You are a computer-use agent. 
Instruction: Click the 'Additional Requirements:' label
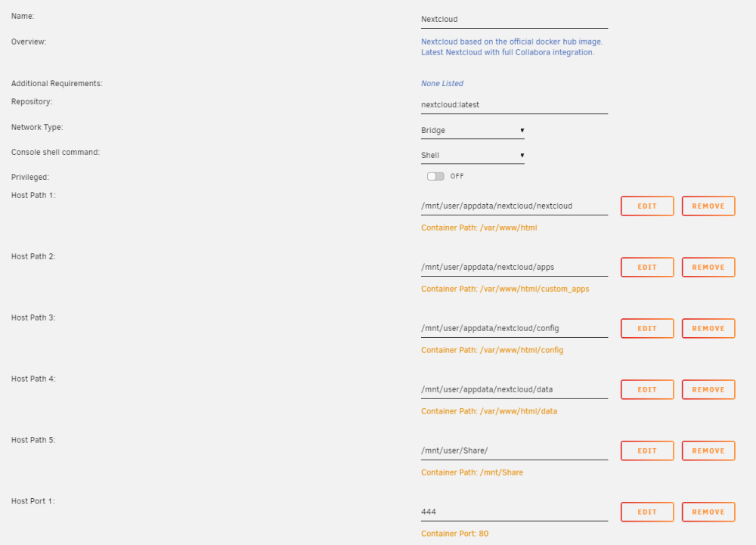(x=57, y=84)
